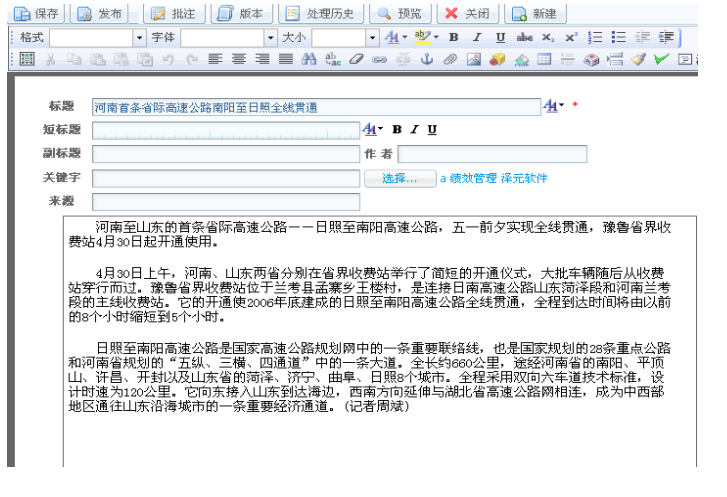
Task: Toggle strikethrough formatting
Action: click(x=524, y=38)
